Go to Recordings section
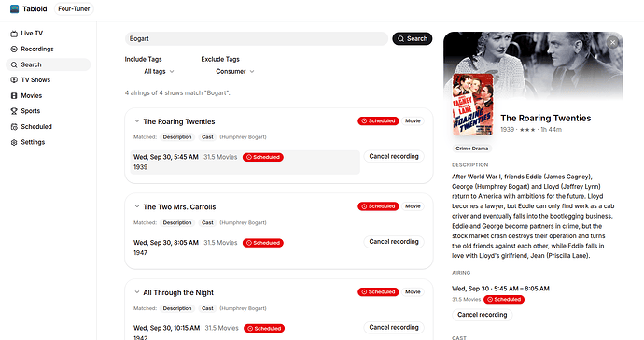 pyautogui.click(x=48, y=49)
